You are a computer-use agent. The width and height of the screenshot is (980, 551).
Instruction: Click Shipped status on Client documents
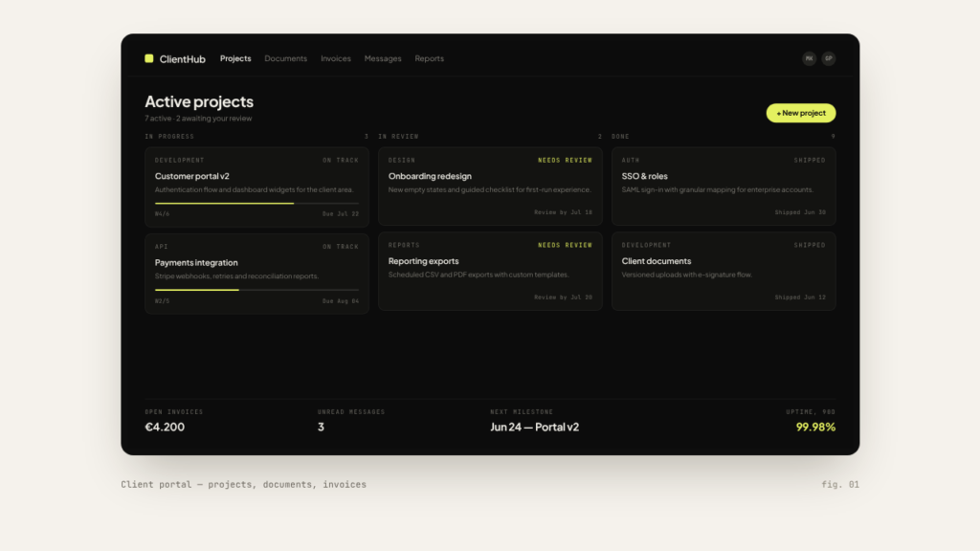pyautogui.click(x=810, y=246)
